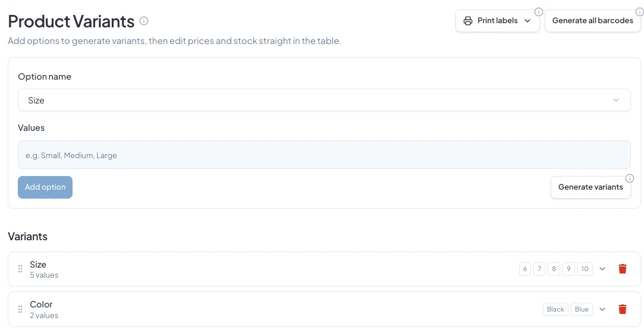Expand the Size variant row chevron
The height and width of the screenshot is (333, 644).
pyautogui.click(x=602, y=269)
